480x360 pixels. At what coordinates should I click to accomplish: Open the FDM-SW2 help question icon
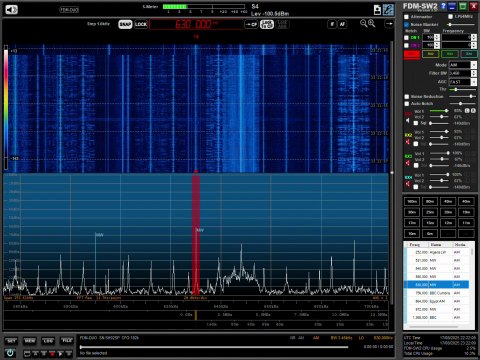coord(443,6)
